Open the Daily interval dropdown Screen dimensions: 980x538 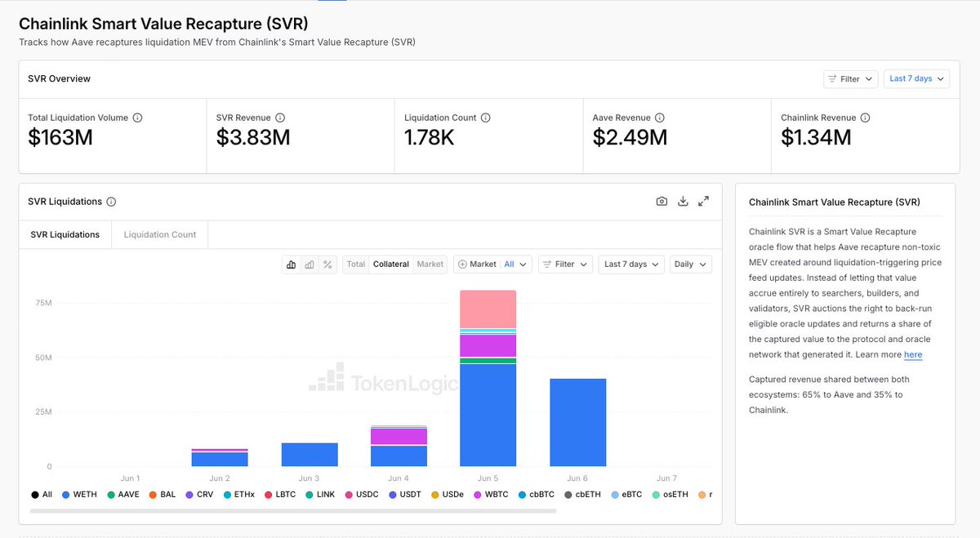[691, 264]
